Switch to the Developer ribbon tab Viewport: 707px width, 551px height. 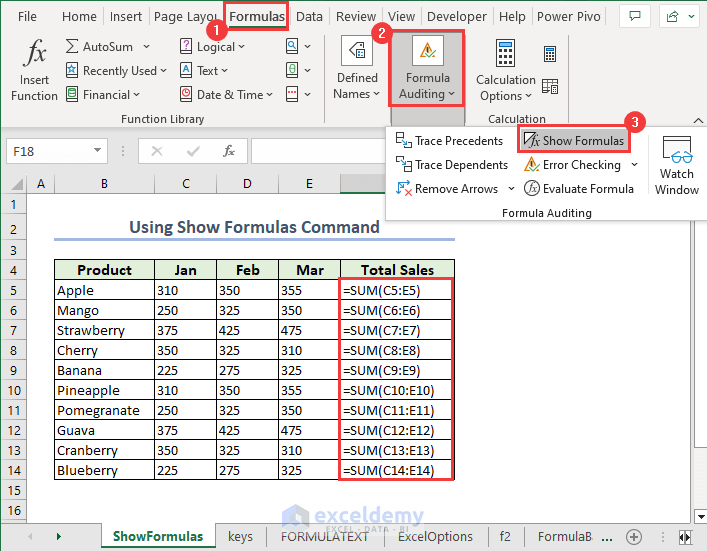pyautogui.click(x=457, y=17)
